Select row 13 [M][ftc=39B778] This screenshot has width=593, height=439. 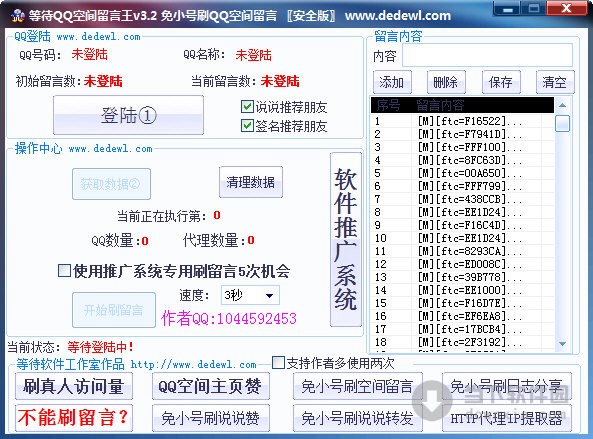(462, 277)
